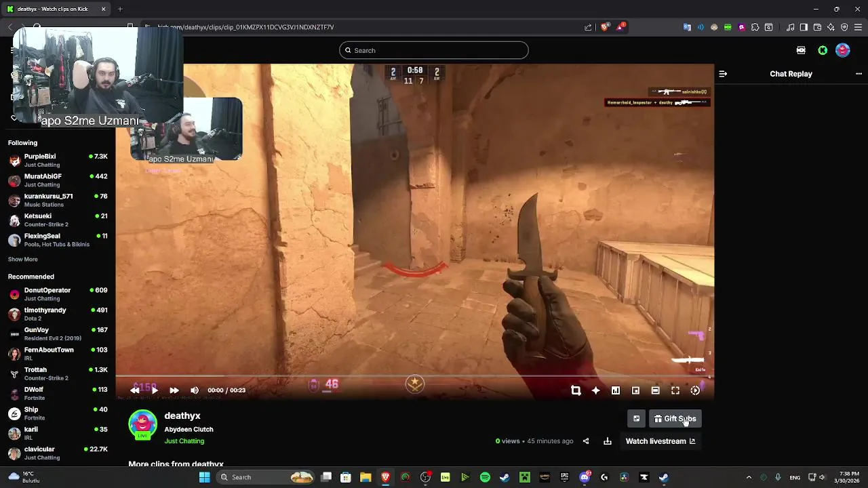This screenshot has width=868, height=488.
Task: Open browser music note media control icon
Action: 790,27
